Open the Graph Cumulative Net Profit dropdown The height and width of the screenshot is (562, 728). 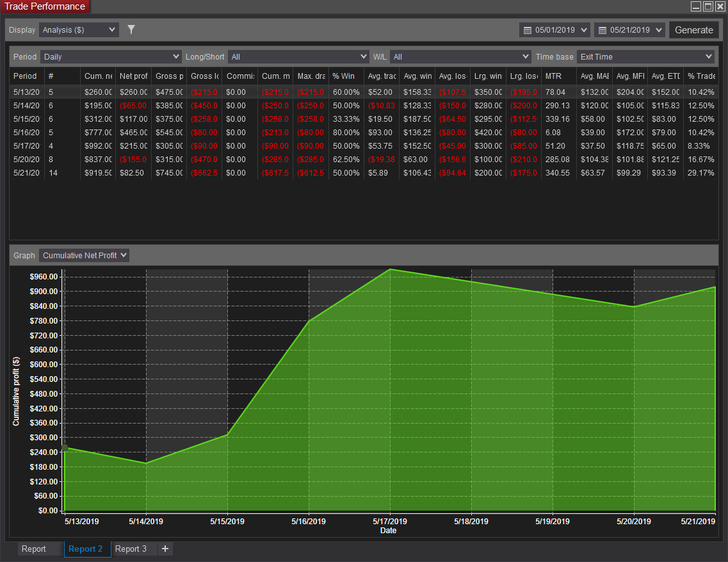click(84, 256)
